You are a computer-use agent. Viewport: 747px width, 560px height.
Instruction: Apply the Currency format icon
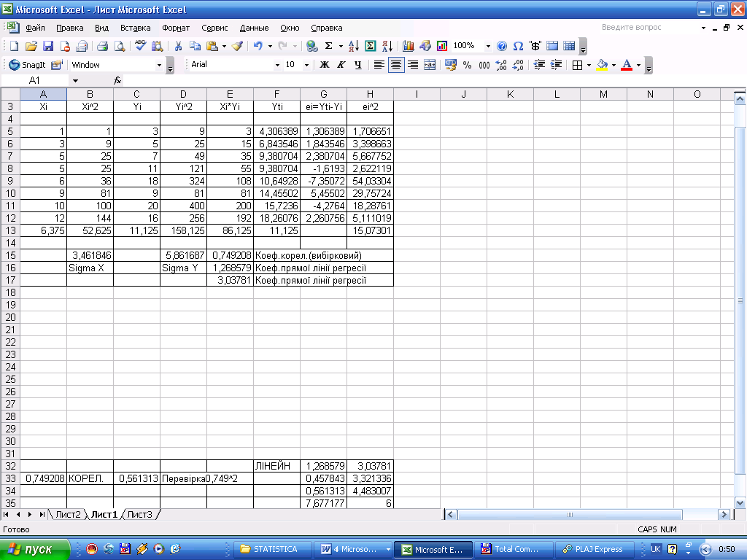click(x=450, y=65)
